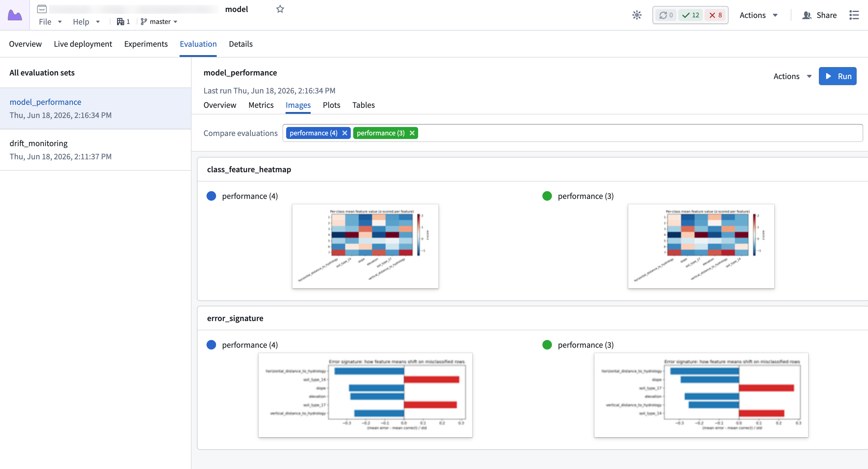Click the refresh checks status showing 0
Image resolution: width=868 pixels, height=469 pixels.
coord(666,15)
